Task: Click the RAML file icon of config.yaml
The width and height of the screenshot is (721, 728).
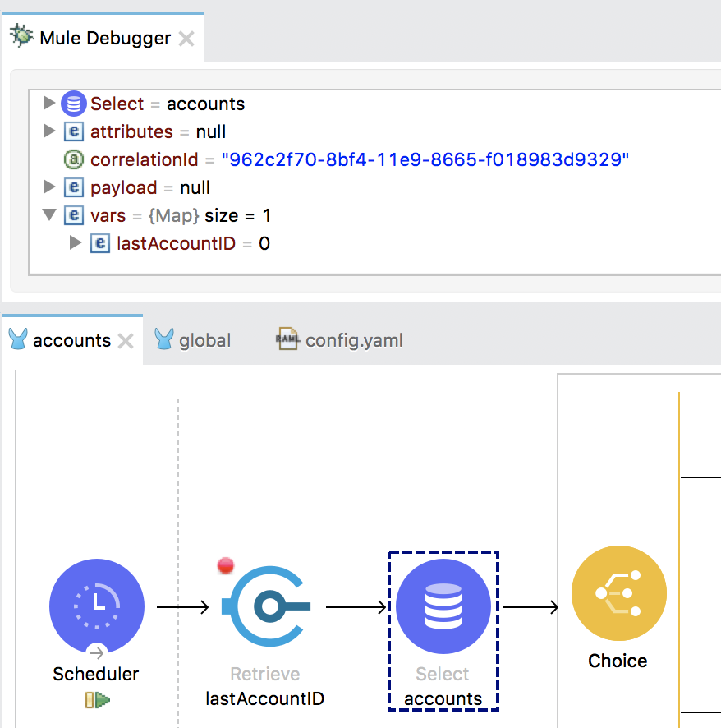Action: tap(287, 339)
